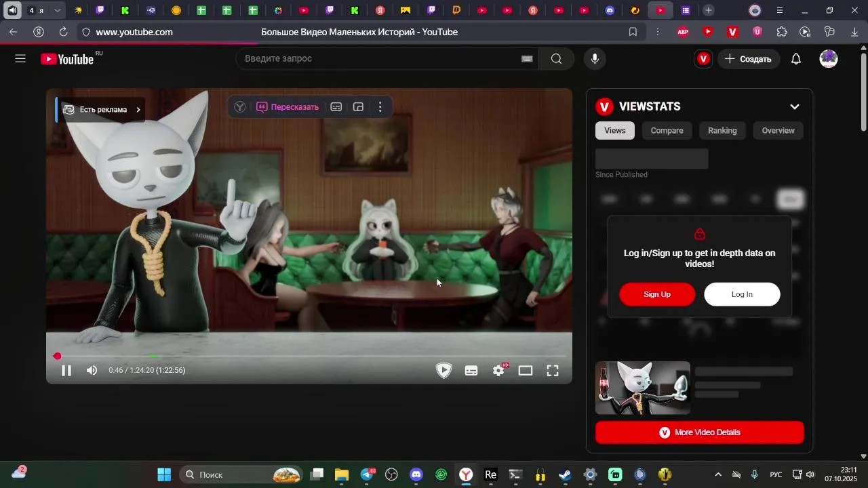Open File Explorer from taskbar
The height and width of the screenshot is (488, 868).
pyautogui.click(x=341, y=474)
